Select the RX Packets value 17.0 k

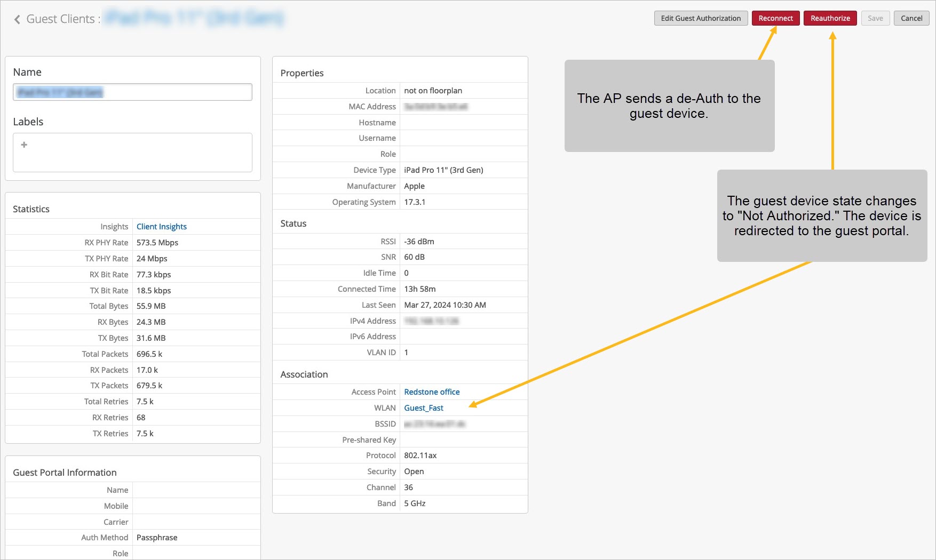(147, 370)
